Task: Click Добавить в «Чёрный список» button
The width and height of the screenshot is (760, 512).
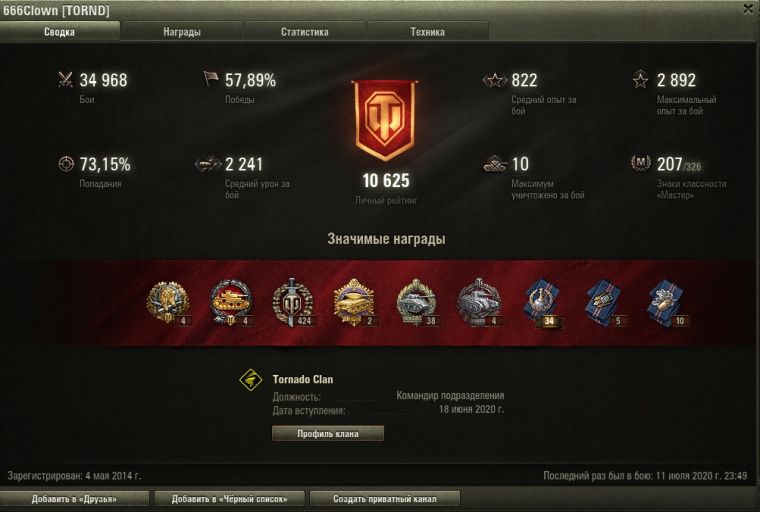Action: tap(229, 498)
